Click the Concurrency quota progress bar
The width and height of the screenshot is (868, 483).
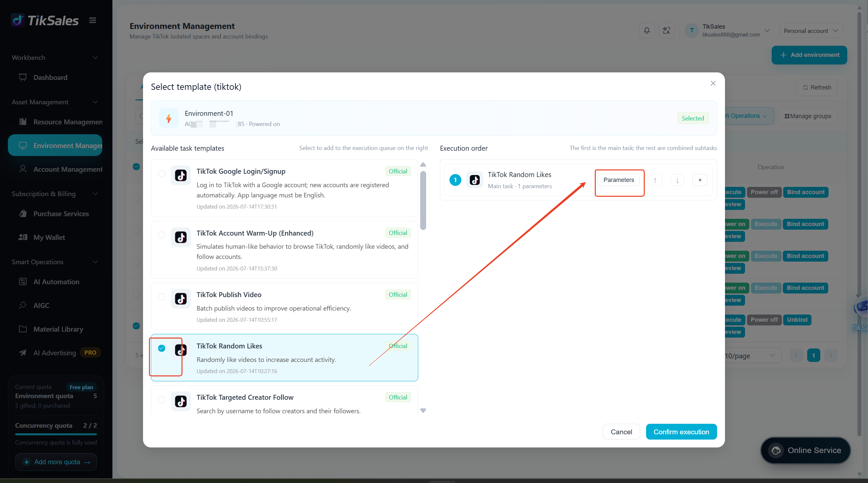[56, 434]
